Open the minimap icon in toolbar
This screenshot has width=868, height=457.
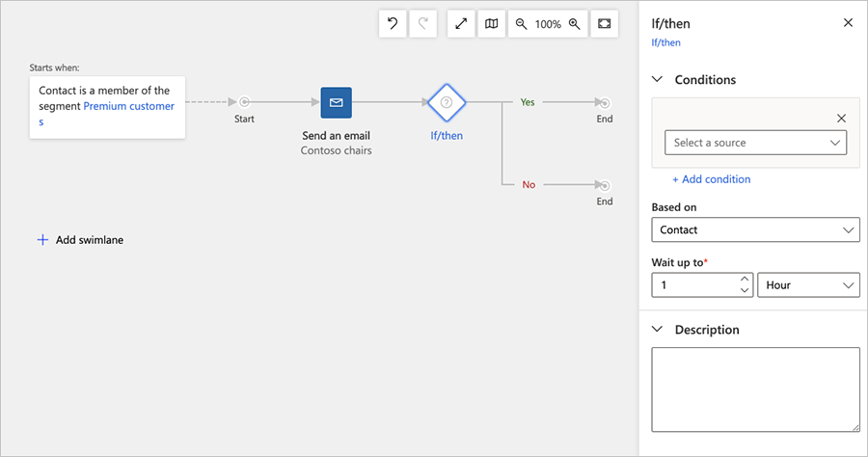coord(492,24)
